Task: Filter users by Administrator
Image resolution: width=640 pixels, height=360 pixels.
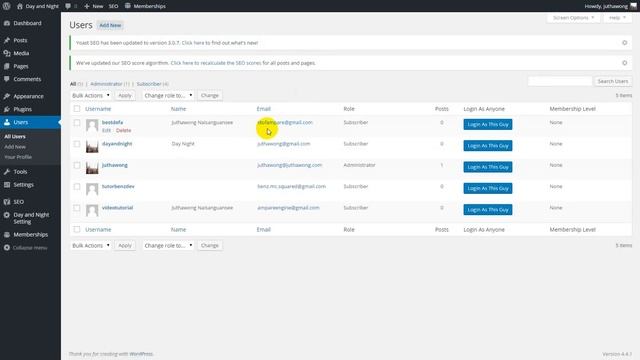Action: 106,84
